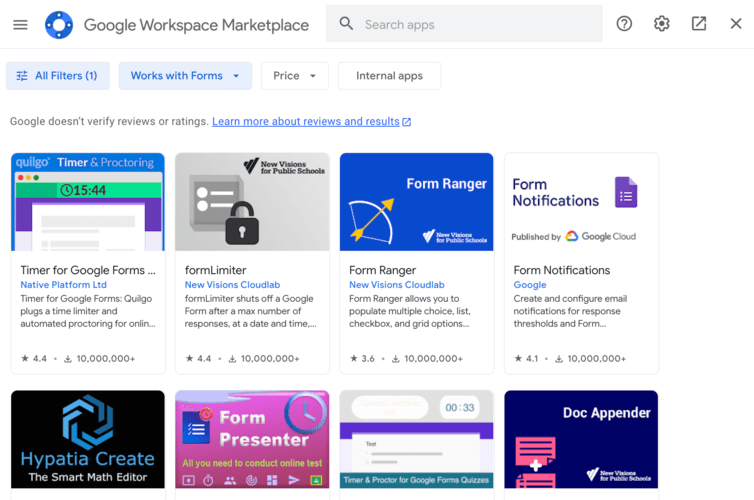This screenshot has width=754, height=500.
Task: Click external-link icon after reviews link
Action: pyautogui.click(x=407, y=122)
